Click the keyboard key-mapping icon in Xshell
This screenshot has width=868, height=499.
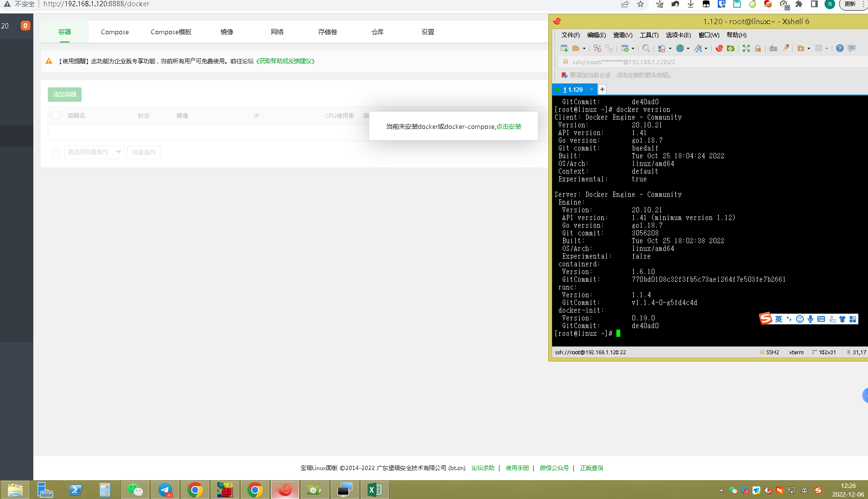(773, 48)
